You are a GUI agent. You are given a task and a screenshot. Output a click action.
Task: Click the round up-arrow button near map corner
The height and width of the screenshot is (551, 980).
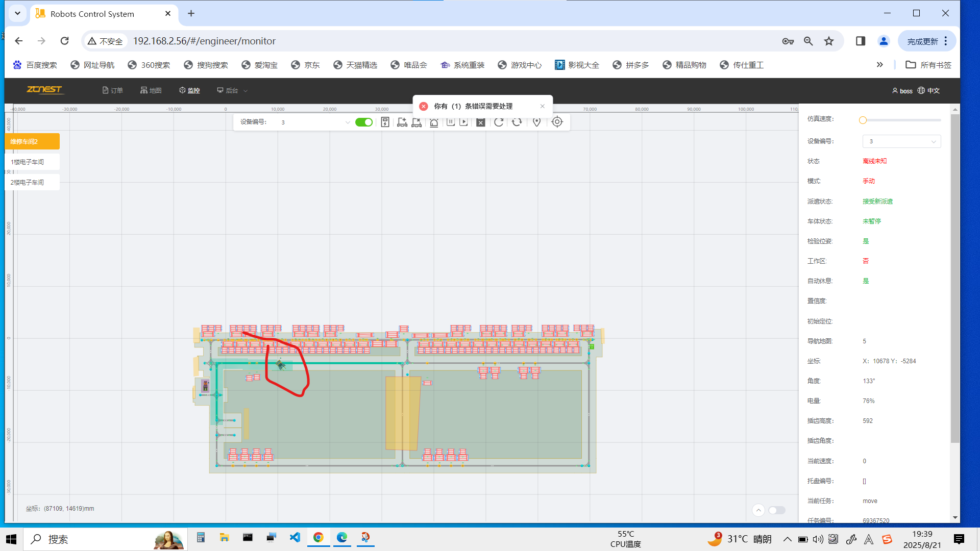tap(758, 510)
